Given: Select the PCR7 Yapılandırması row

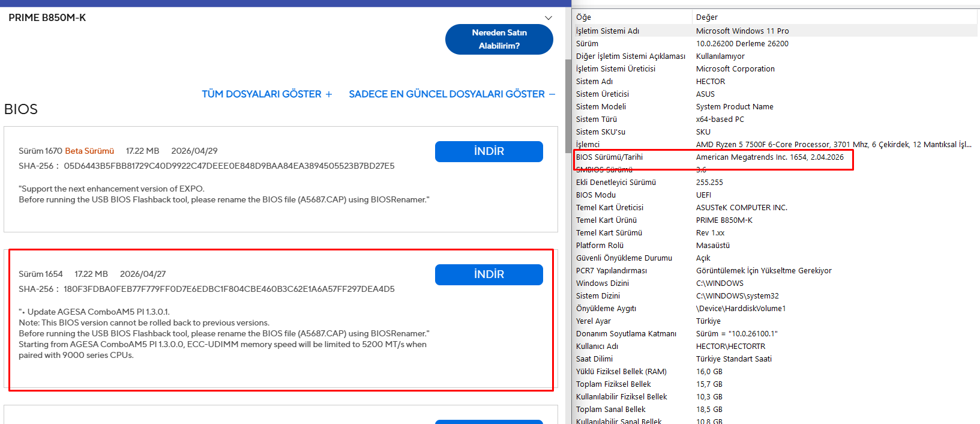Looking at the screenshot, I should pos(775,270).
